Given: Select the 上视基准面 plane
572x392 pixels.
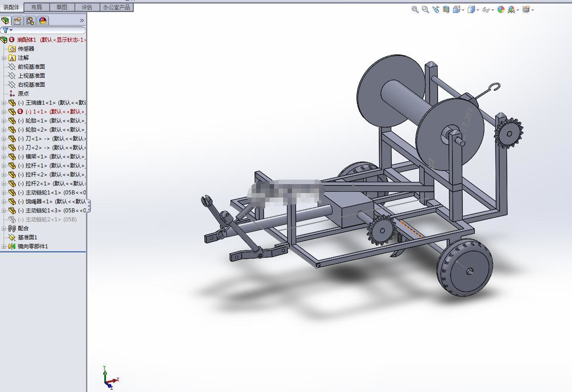Looking at the screenshot, I should tap(31, 75).
